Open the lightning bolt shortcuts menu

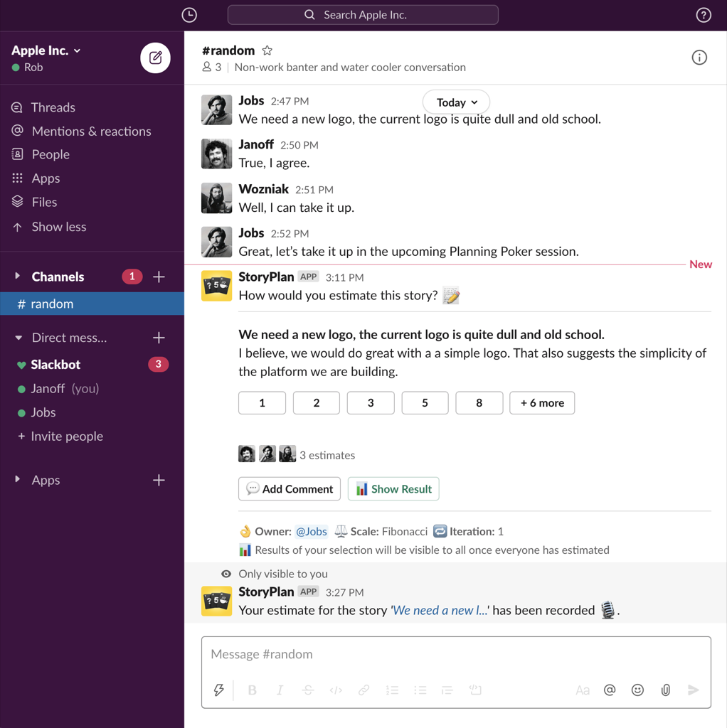pos(219,690)
